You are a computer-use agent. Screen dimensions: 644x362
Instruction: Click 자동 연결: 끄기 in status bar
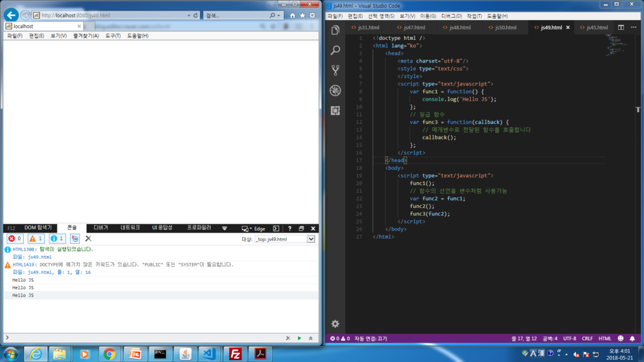pyautogui.click(x=371, y=339)
